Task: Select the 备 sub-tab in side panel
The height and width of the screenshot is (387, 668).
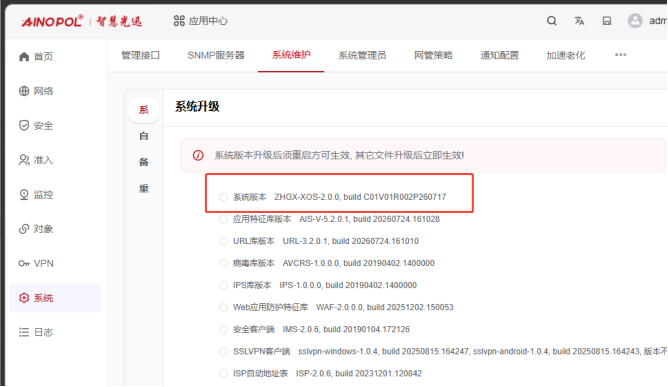Action: 144,162
